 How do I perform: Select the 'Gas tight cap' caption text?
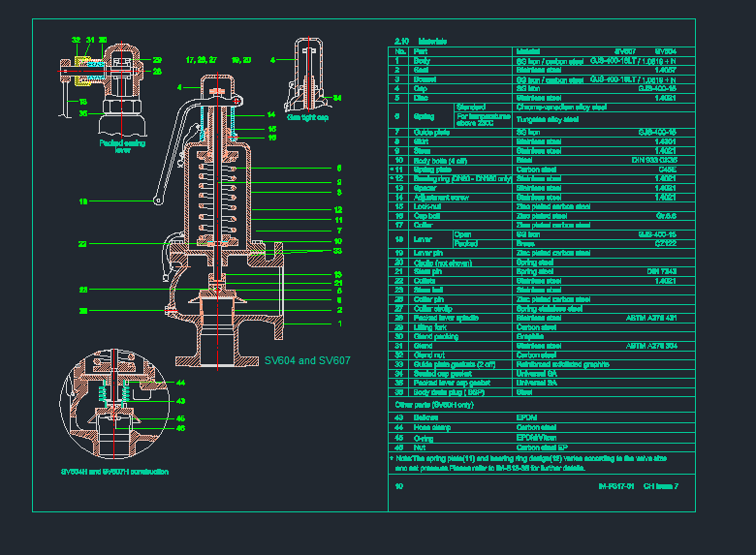coord(307,116)
